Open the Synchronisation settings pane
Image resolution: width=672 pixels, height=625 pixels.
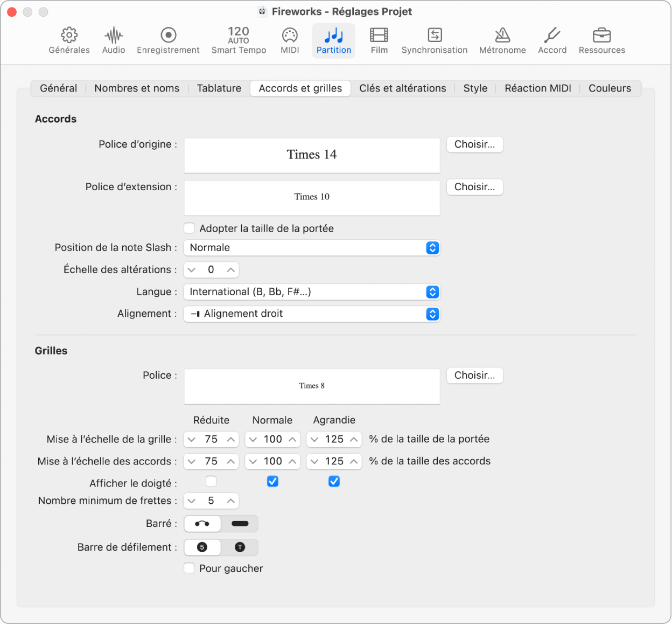434,41
